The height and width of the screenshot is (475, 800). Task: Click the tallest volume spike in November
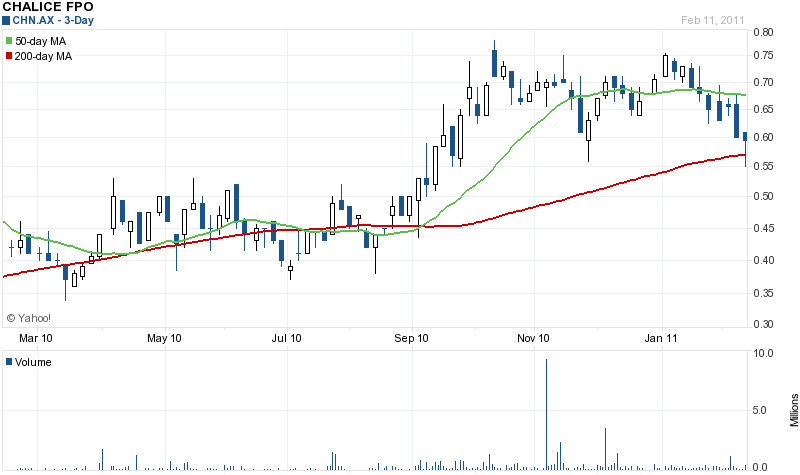pyautogui.click(x=546, y=414)
